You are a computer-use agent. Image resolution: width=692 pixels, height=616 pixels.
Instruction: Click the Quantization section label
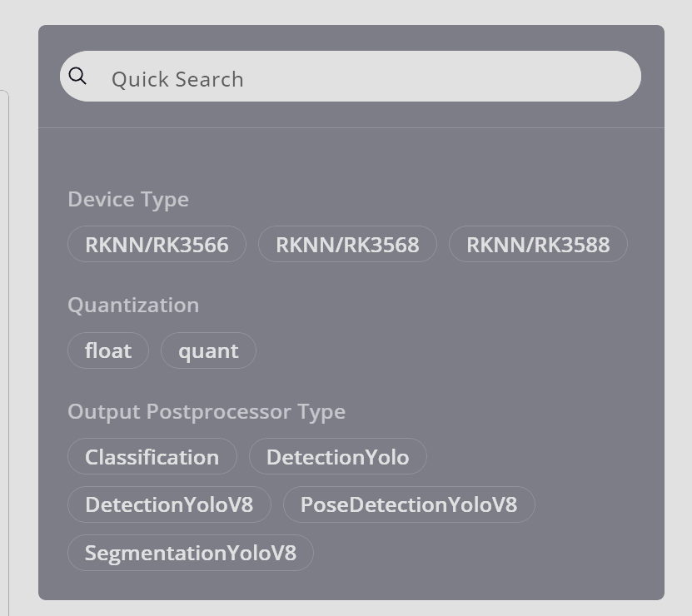133,306
